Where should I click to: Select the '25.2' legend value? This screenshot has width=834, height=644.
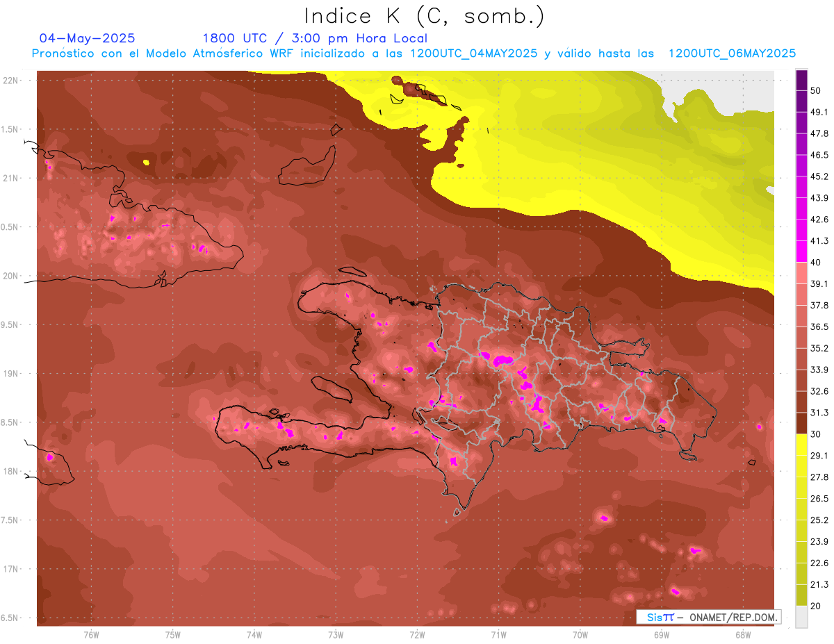tap(819, 520)
